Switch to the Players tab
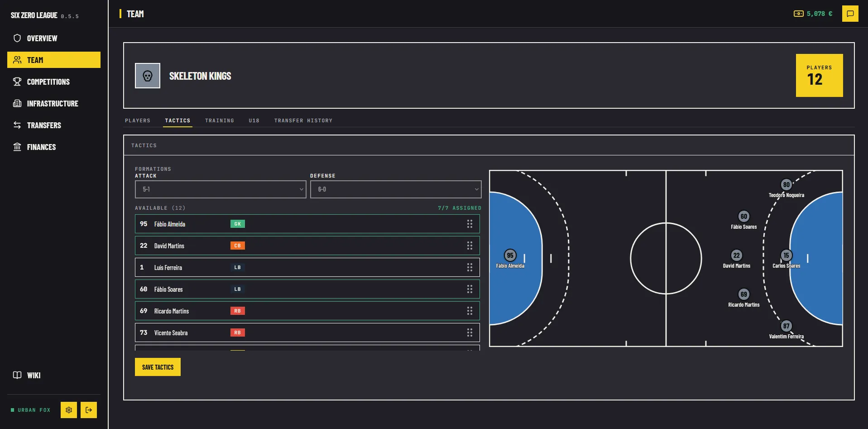The height and width of the screenshot is (429, 868). pyautogui.click(x=138, y=121)
